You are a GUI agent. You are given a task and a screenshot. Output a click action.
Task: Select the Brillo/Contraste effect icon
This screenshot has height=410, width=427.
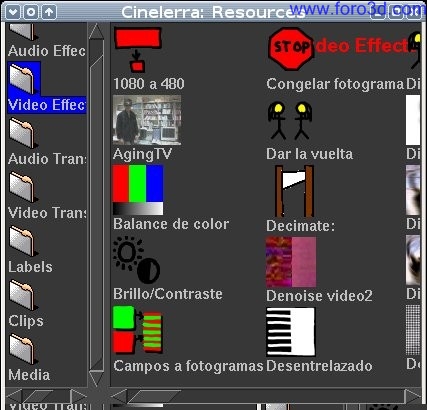(x=137, y=260)
